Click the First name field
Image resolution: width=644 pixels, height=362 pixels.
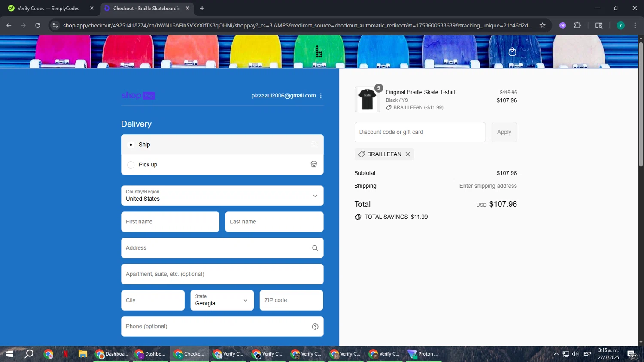click(x=170, y=222)
